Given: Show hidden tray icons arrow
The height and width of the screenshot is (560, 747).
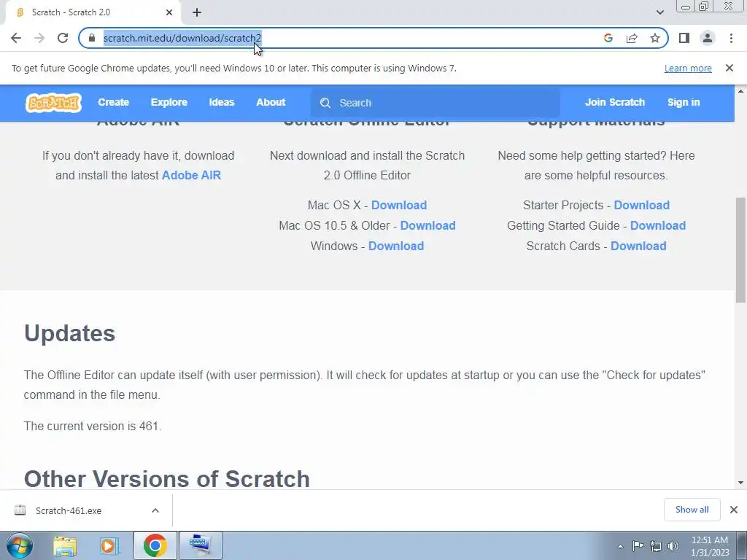Looking at the screenshot, I should (620, 546).
